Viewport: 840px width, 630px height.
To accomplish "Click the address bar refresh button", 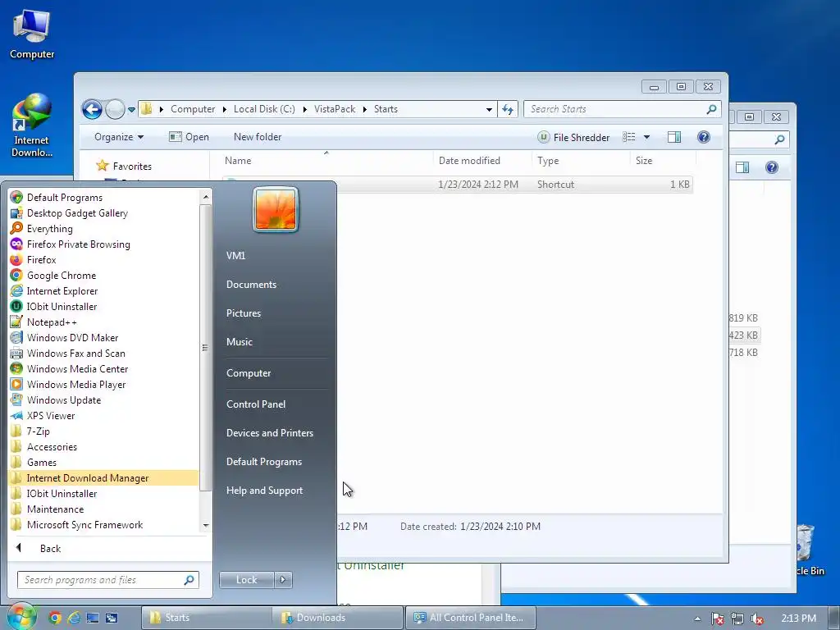I will point(507,109).
